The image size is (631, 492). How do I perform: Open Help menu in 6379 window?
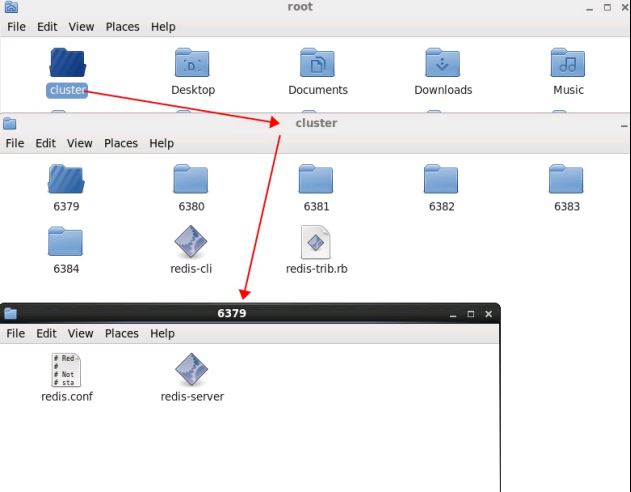tap(163, 333)
